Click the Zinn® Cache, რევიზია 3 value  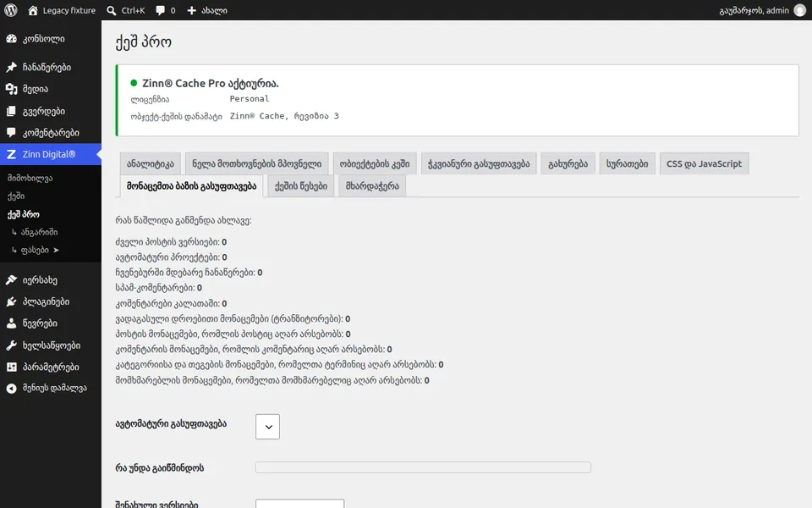[x=284, y=116]
